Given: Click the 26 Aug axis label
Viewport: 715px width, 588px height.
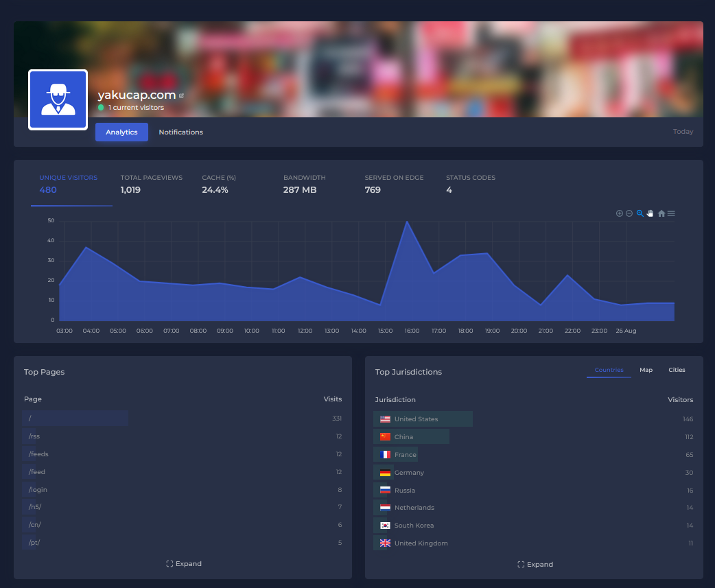Looking at the screenshot, I should pos(626,331).
